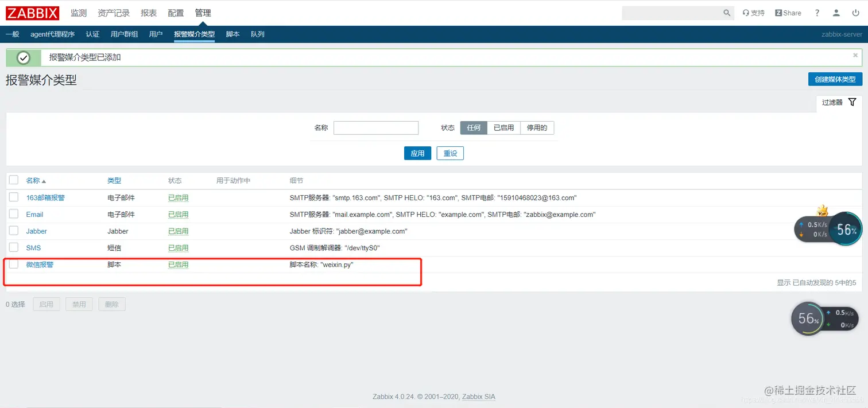Click the 启用 bulk action button
The height and width of the screenshot is (408, 868).
click(46, 304)
